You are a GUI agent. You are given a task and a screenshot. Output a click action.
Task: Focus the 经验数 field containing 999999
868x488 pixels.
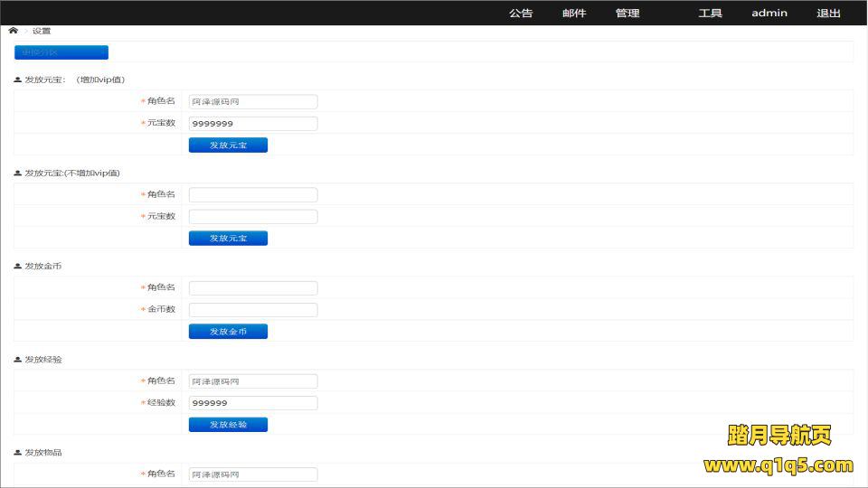click(x=253, y=403)
